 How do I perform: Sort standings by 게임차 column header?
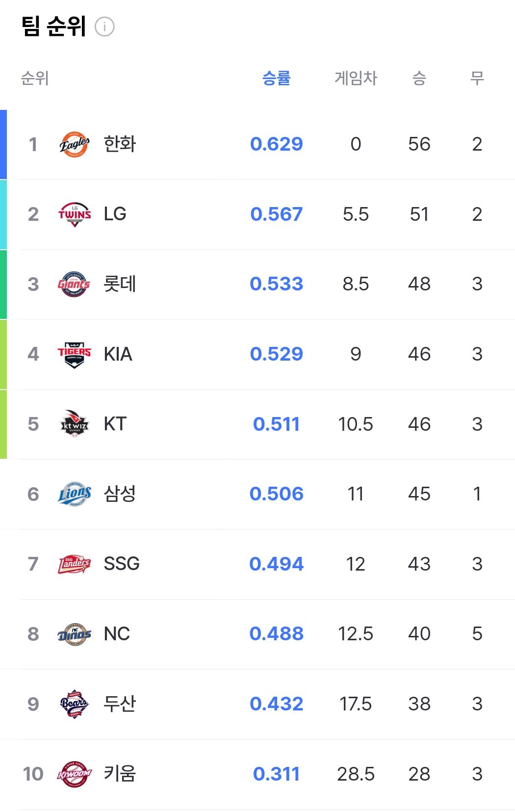click(x=356, y=78)
